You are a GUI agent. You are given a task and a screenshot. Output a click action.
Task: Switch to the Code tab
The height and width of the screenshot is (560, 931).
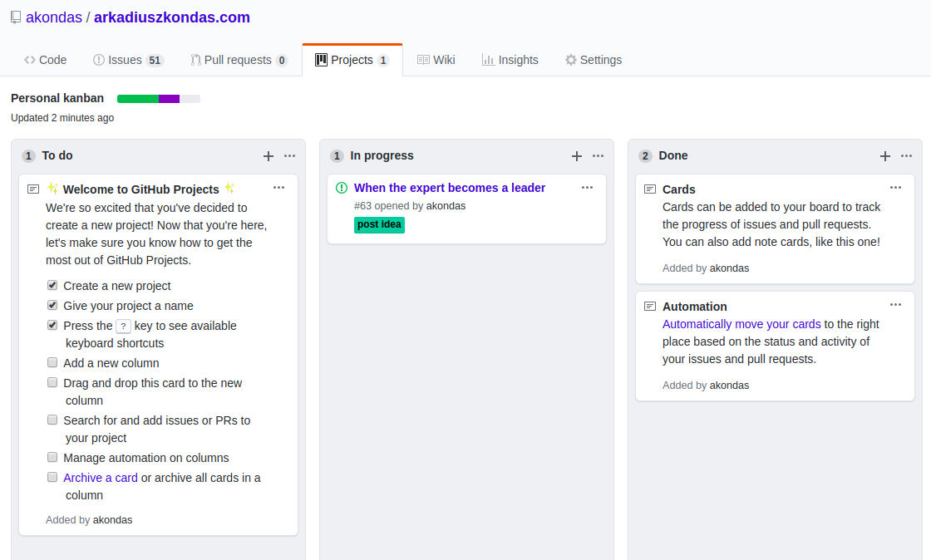45,60
